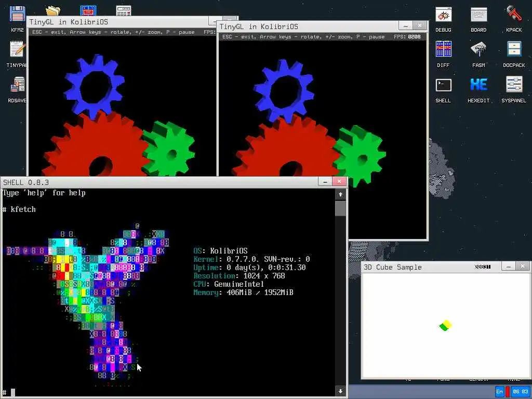The height and width of the screenshot is (399, 532).
Task: Close the front TinyGL in KolibriOS window
Action: point(420,25)
